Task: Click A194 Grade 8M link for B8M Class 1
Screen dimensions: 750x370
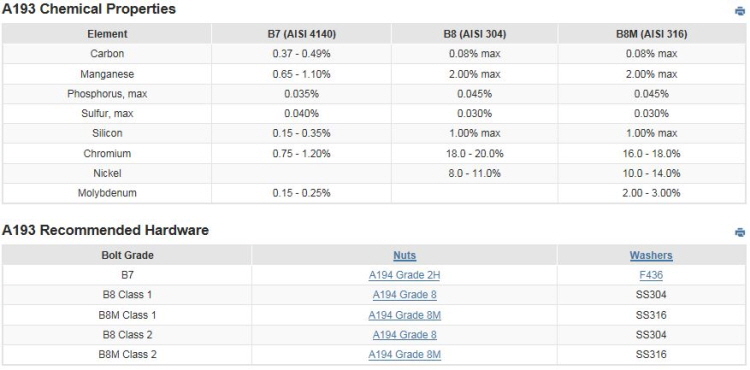Action: coord(405,315)
